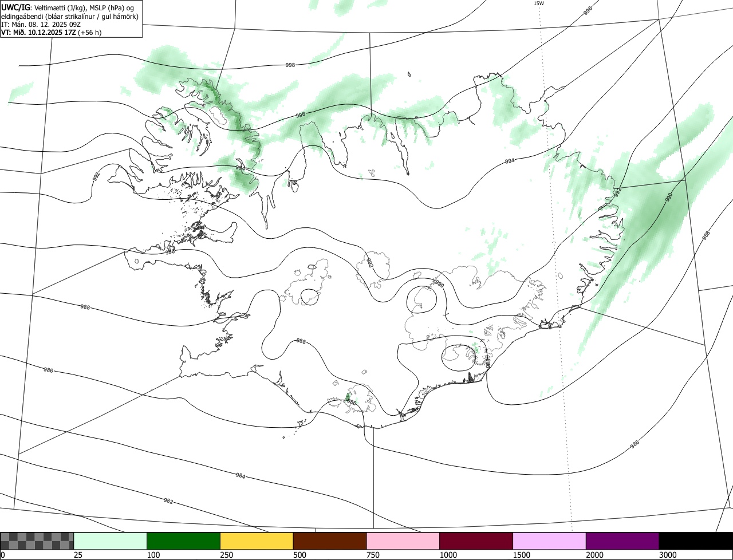
Task: Click the light mint 25–100 legend swatch
Action: (x=111, y=541)
